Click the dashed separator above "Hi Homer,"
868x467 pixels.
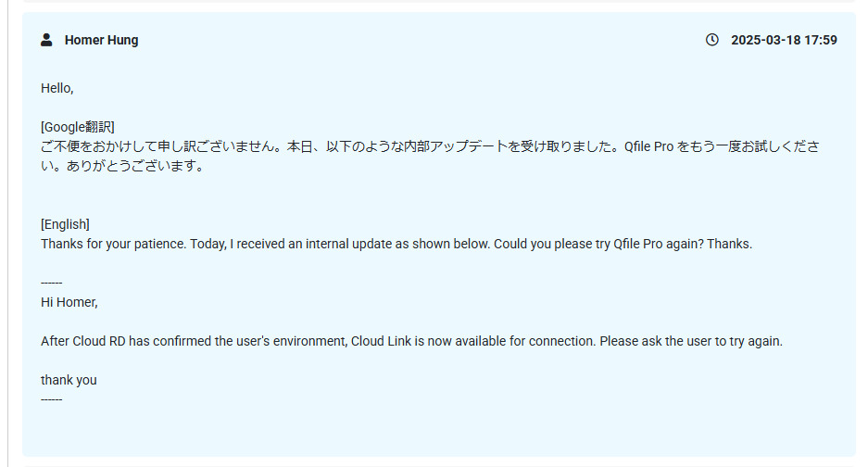coord(52,282)
